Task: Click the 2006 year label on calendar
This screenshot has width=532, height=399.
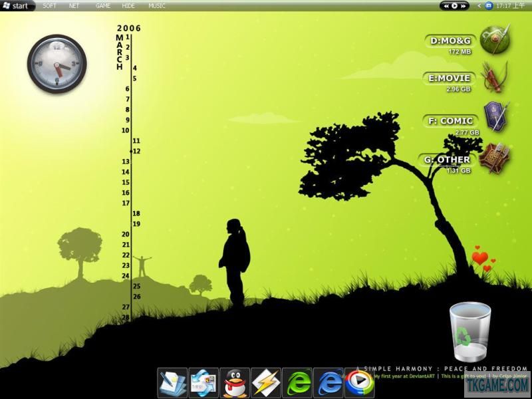Action: coord(128,28)
